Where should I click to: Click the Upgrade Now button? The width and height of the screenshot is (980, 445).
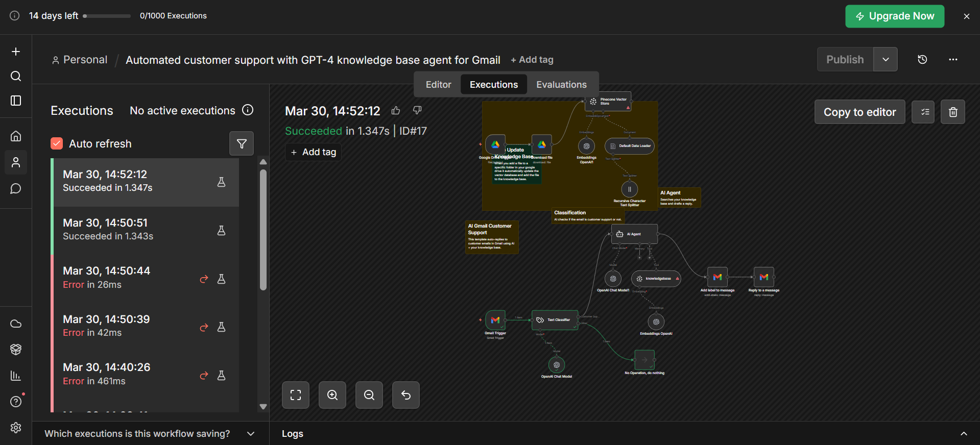(x=895, y=16)
